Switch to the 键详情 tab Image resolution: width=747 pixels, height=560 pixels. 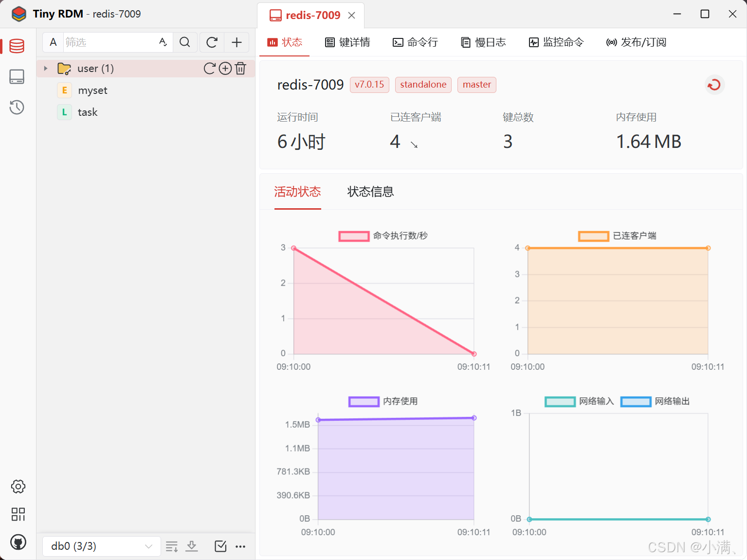(x=347, y=42)
